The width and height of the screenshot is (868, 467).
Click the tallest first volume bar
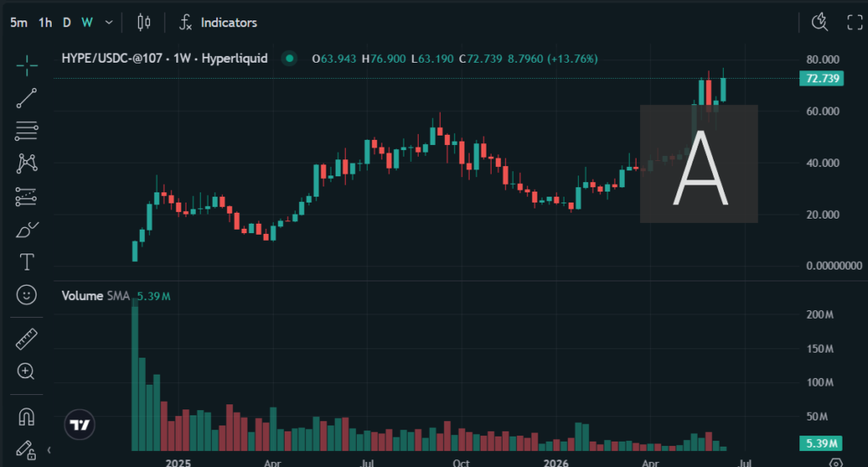click(135, 375)
